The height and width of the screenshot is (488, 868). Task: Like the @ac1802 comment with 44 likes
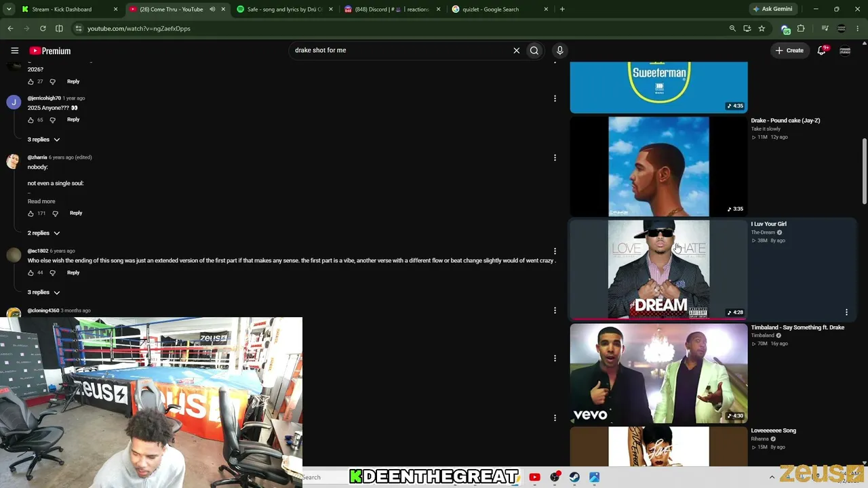click(x=31, y=273)
